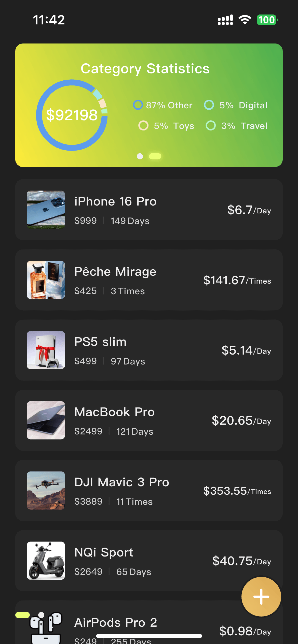Select the 3% Travel legend circle
Screen dimensions: 298x644
pos(211,125)
